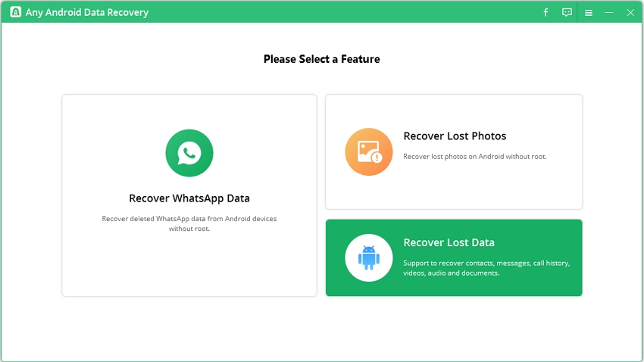This screenshot has height=362, width=644.
Task: Click the 'Please Select a Feature' heading
Action: point(321,59)
